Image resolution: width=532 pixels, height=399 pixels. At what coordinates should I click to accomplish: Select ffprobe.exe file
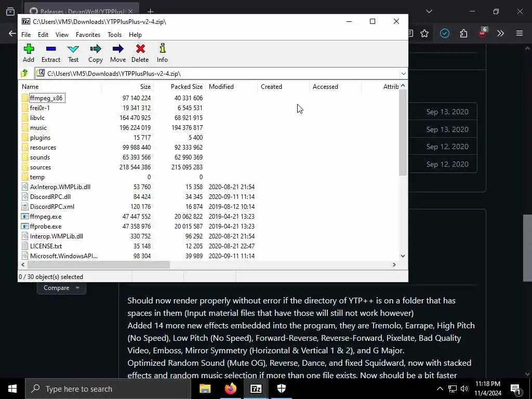pyautogui.click(x=46, y=227)
